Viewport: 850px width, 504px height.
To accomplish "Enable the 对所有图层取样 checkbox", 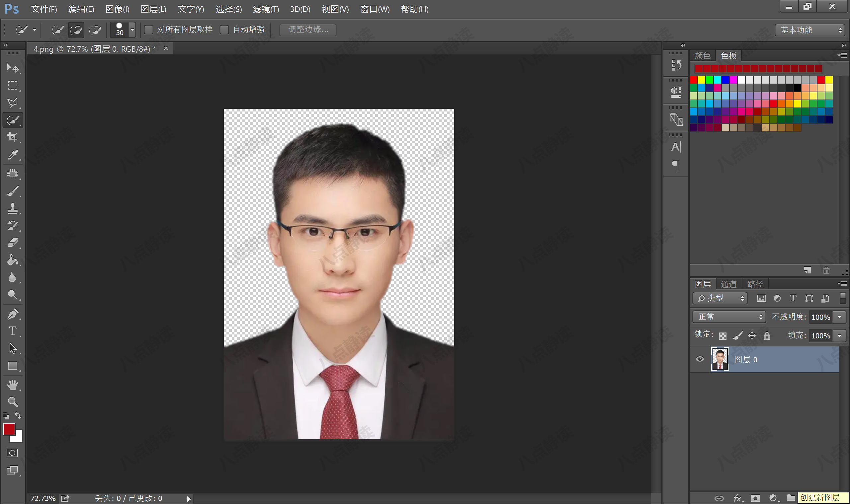I will click(148, 30).
